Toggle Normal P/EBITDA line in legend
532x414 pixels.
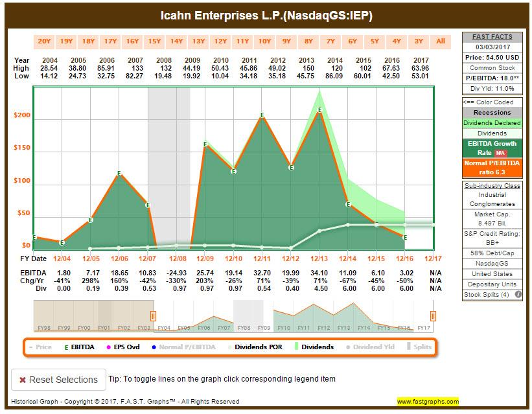[x=184, y=347]
